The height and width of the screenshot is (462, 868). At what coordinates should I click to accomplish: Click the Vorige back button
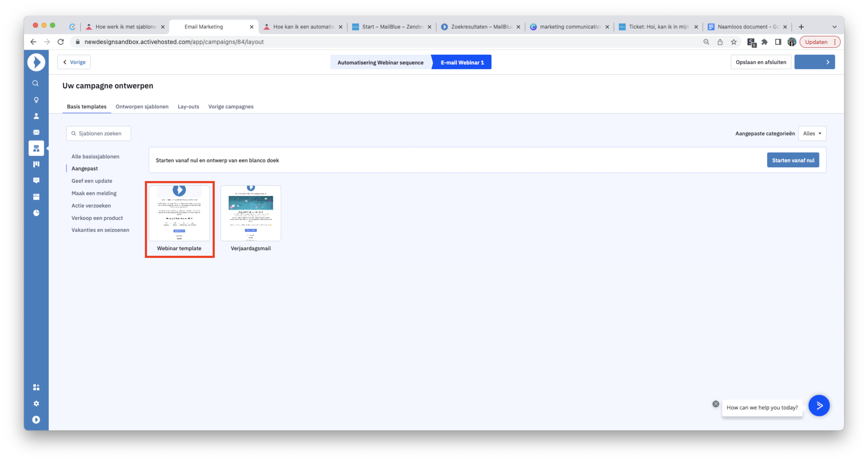(74, 62)
